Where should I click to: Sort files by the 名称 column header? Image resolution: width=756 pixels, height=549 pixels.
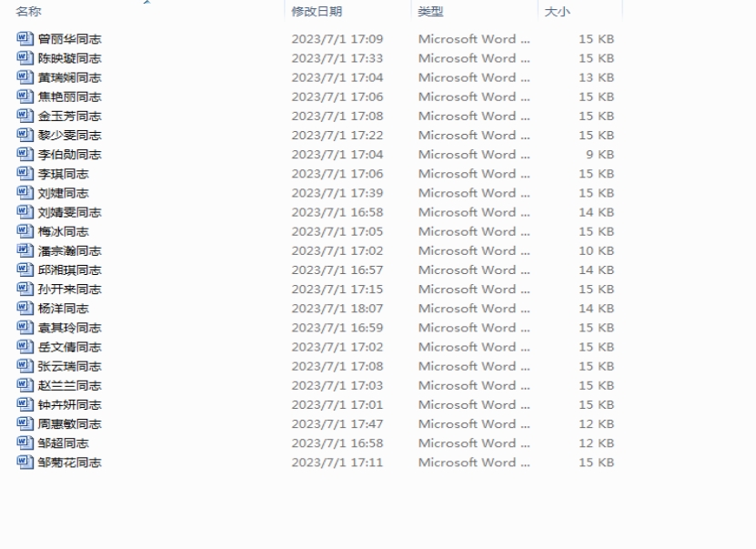click(28, 12)
